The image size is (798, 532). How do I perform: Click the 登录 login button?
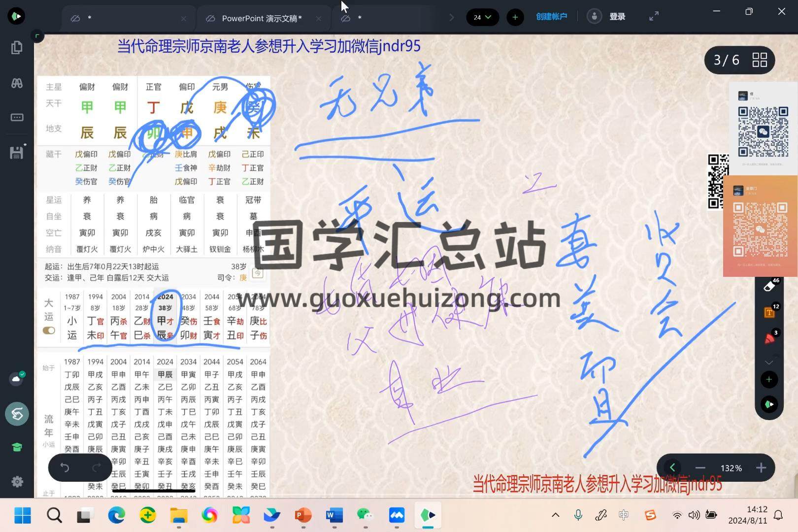(x=617, y=17)
